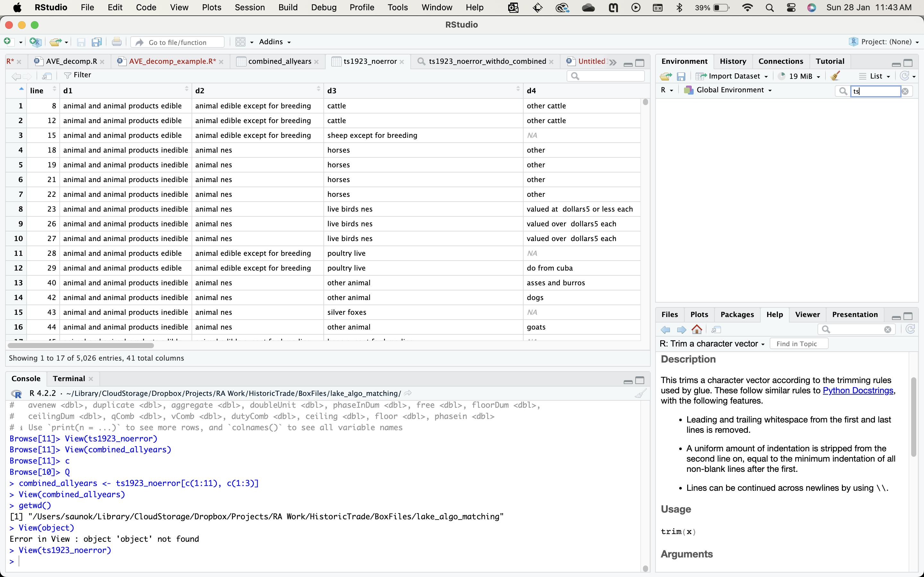The height and width of the screenshot is (577, 924).
Task: Refresh the Environment pane
Action: click(904, 76)
